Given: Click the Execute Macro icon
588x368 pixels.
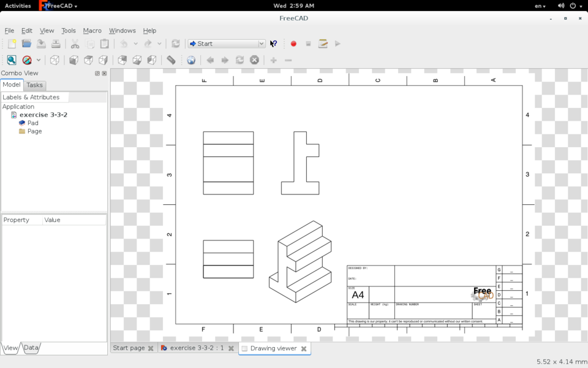Looking at the screenshot, I should [337, 44].
